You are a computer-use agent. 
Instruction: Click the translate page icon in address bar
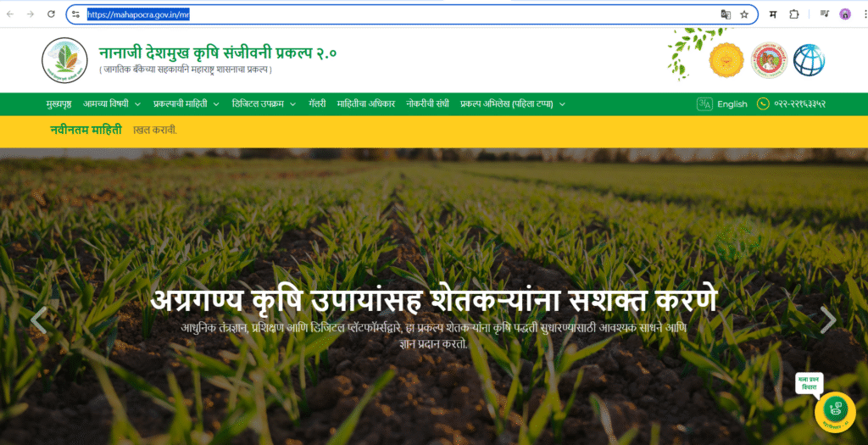coord(725,14)
